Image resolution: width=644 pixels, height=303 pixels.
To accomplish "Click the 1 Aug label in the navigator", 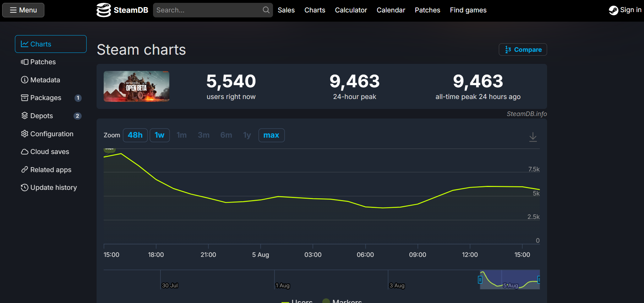I will click(283, 286).
